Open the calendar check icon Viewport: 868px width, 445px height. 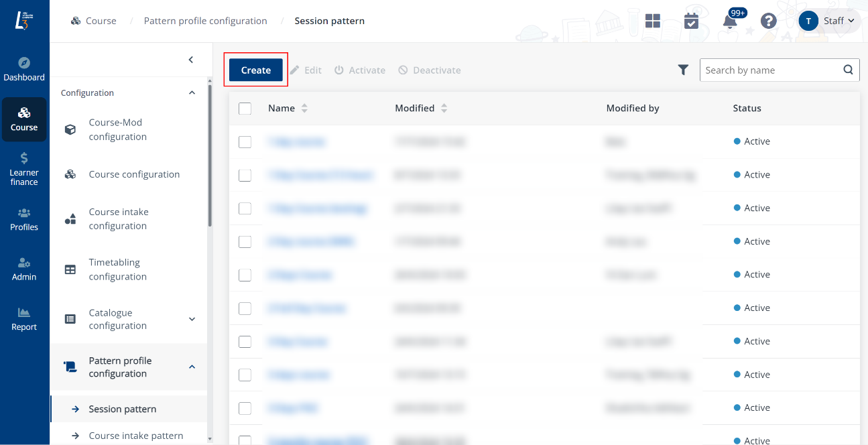(x=691, y=21)
